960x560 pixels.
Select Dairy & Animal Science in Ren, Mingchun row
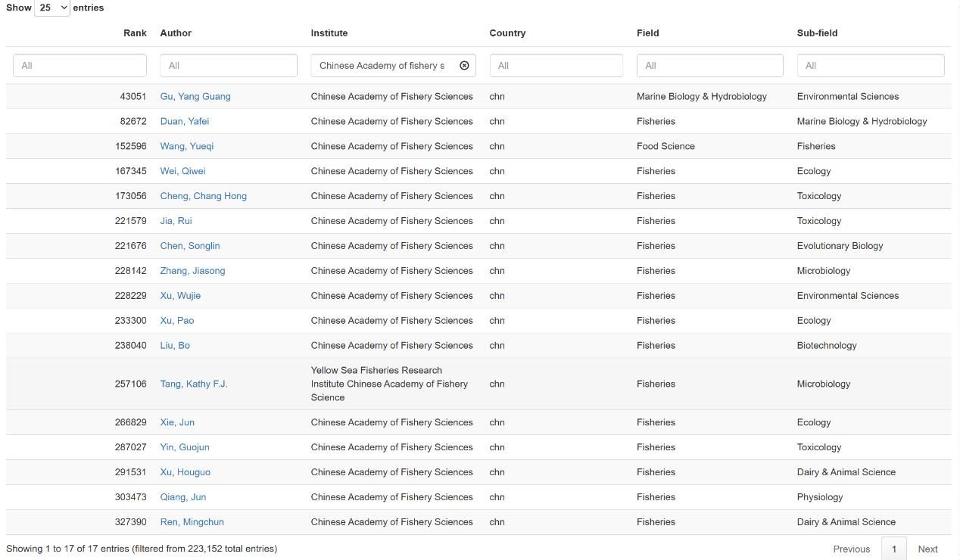(x=846, y=522)
